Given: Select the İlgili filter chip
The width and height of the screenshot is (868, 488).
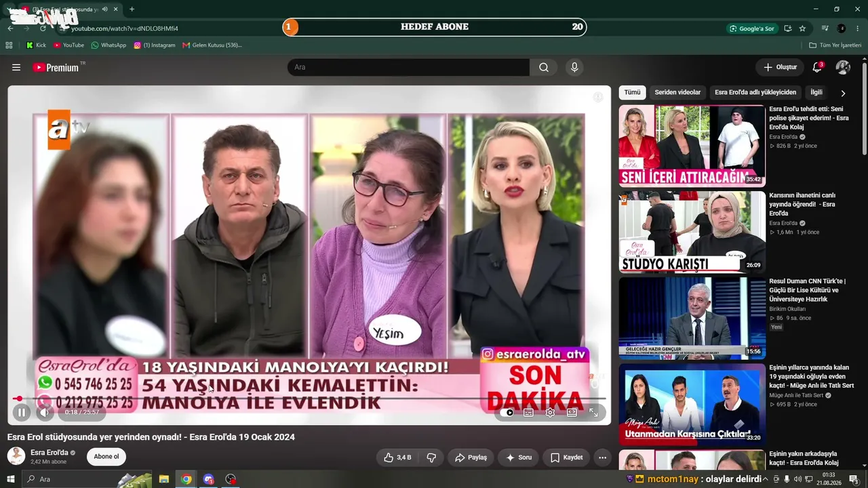Looking at the screenshot, I should 816,92.
